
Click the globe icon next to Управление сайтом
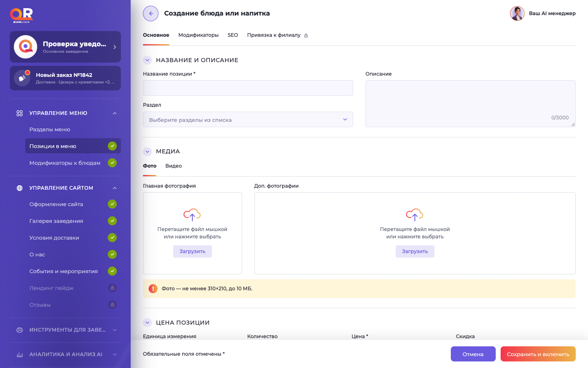pyautogui.click(x=20, y=188)
